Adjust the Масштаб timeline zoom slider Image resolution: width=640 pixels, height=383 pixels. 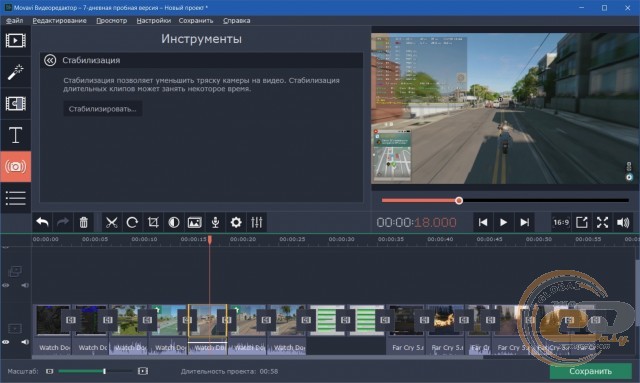(x=95, y=371)
